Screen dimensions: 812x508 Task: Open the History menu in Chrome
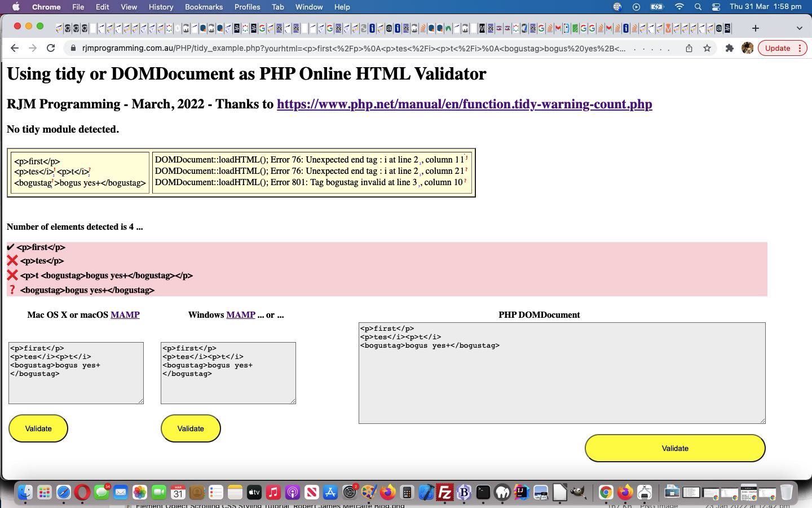tap(161, 7)
